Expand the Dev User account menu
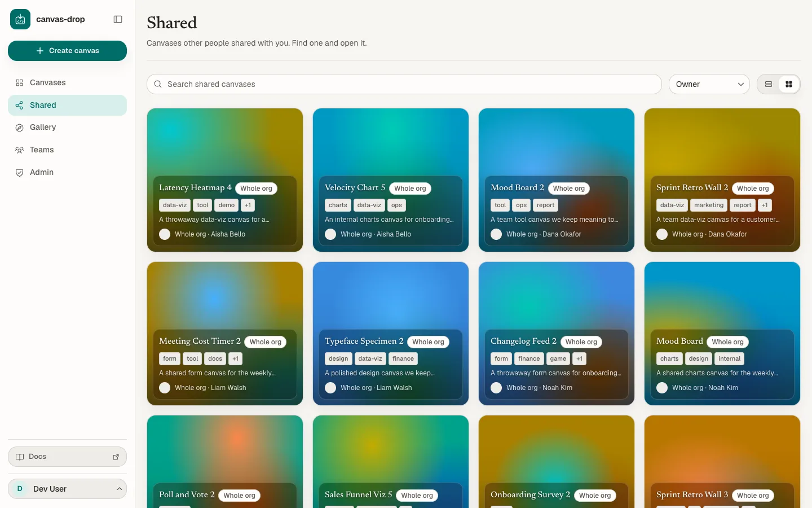This screenshot has width=812, height=508. [x=67, y=489]
